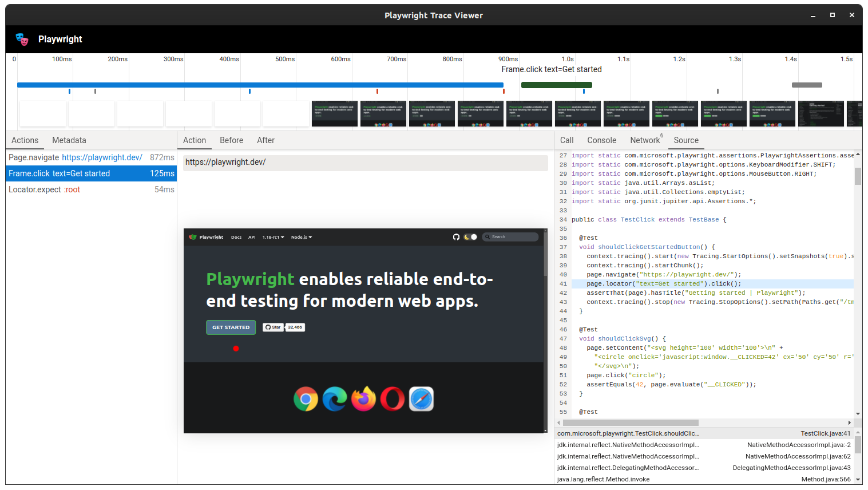The image size is (868, 490).
Task: Click scroll-right arrow of source pane
Action: pos(850,423)
